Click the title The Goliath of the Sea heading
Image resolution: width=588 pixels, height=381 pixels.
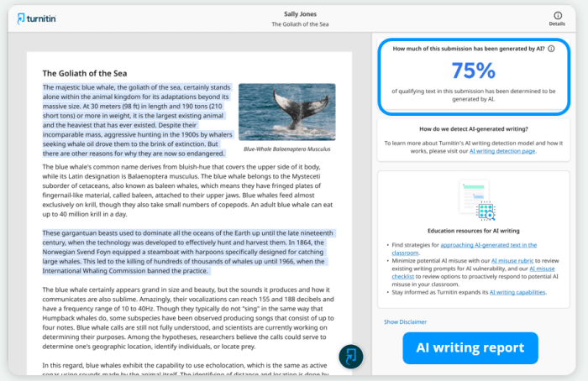85,73
